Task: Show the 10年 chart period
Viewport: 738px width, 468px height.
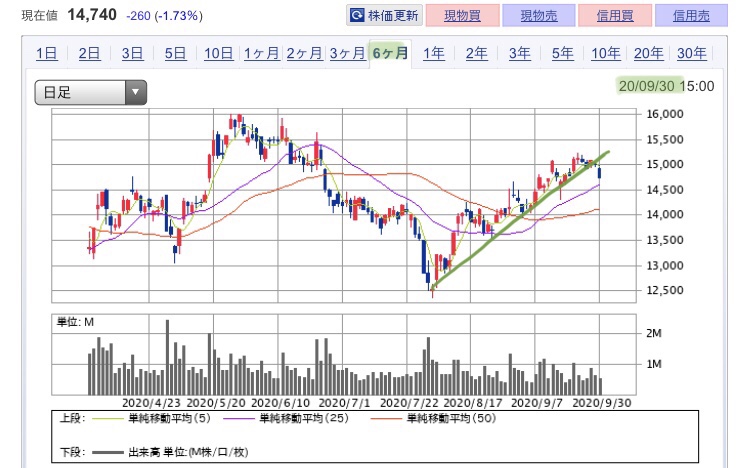Action: [x=606, y=53]
